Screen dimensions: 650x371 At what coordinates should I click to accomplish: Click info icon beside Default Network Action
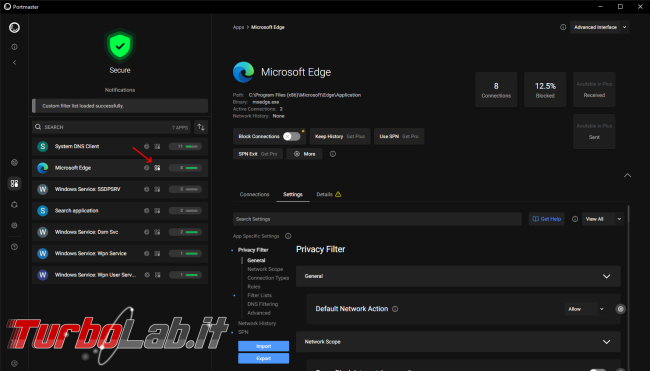click(395, 309)
